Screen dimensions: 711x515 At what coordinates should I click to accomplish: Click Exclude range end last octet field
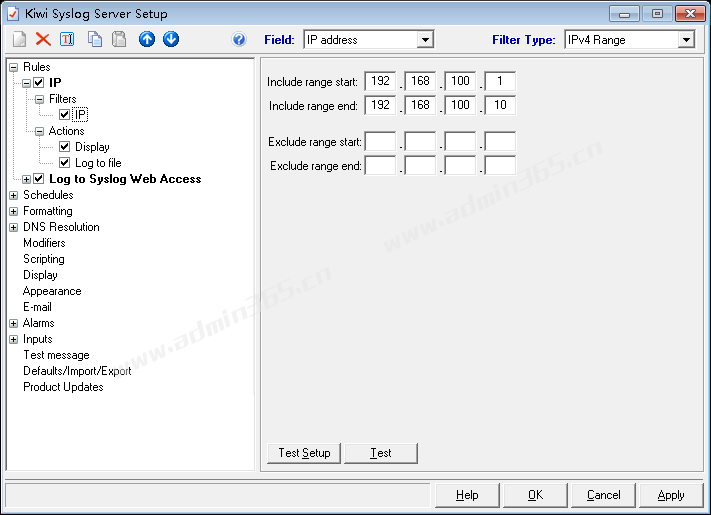point(500,165)
